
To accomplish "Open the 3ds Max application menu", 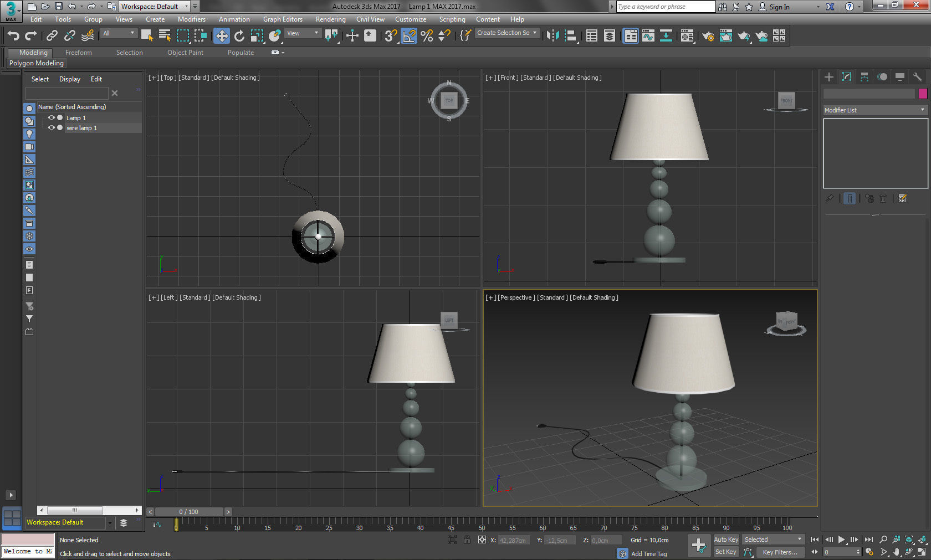I will (x=11, y=11).
